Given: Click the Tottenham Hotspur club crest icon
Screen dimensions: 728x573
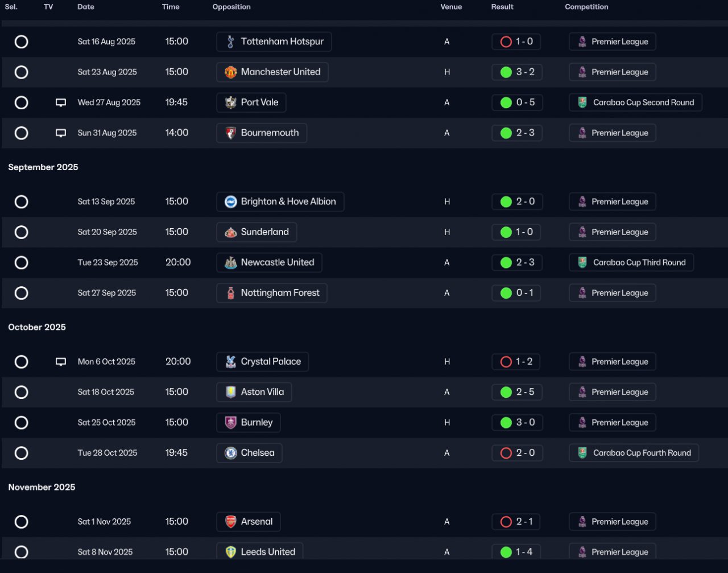Looking at the screenshot, I should point(230,42).
